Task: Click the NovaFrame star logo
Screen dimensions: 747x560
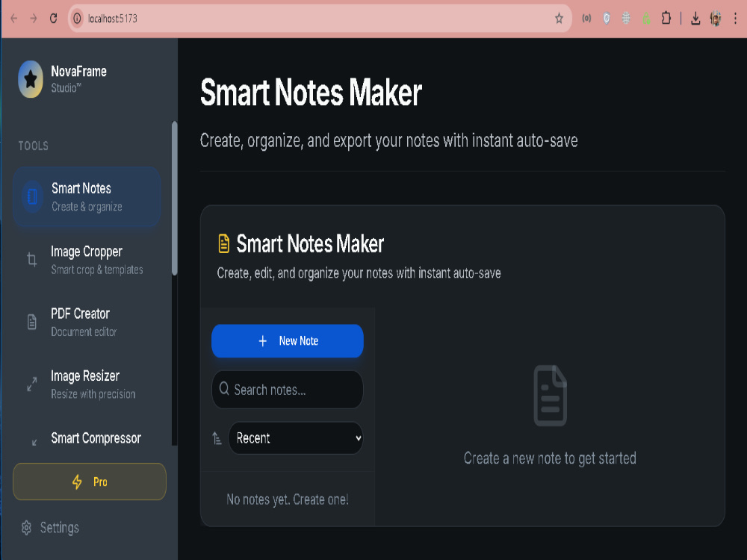Action: (31, 79)
